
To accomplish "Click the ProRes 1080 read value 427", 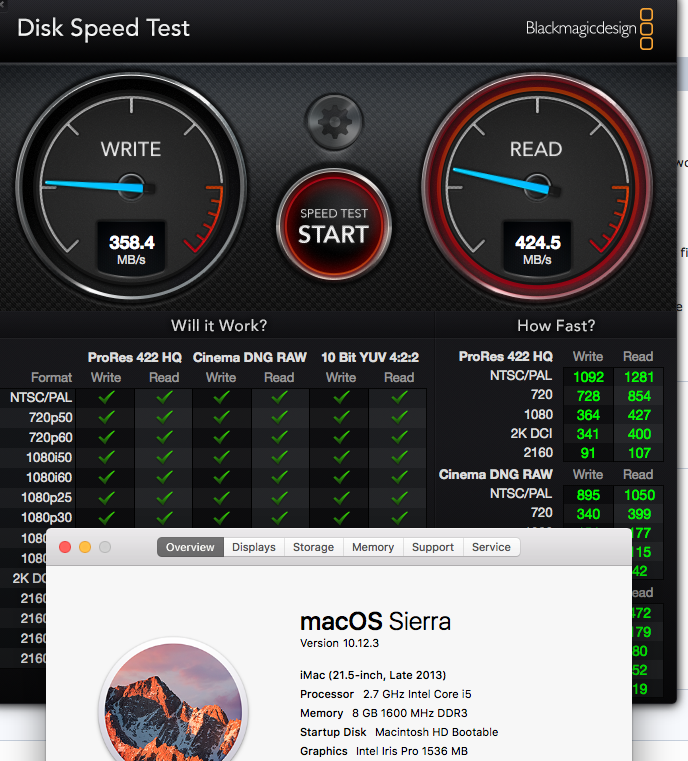I will [639, 415].
